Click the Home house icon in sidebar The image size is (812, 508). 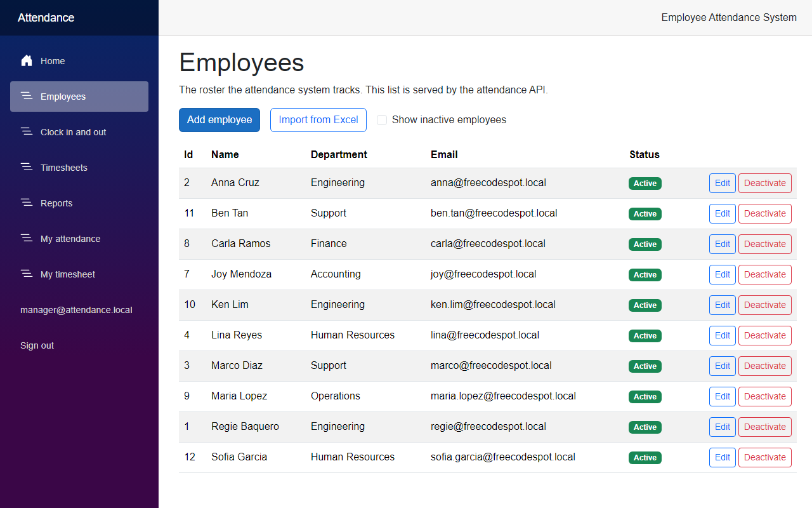[27, 61]
